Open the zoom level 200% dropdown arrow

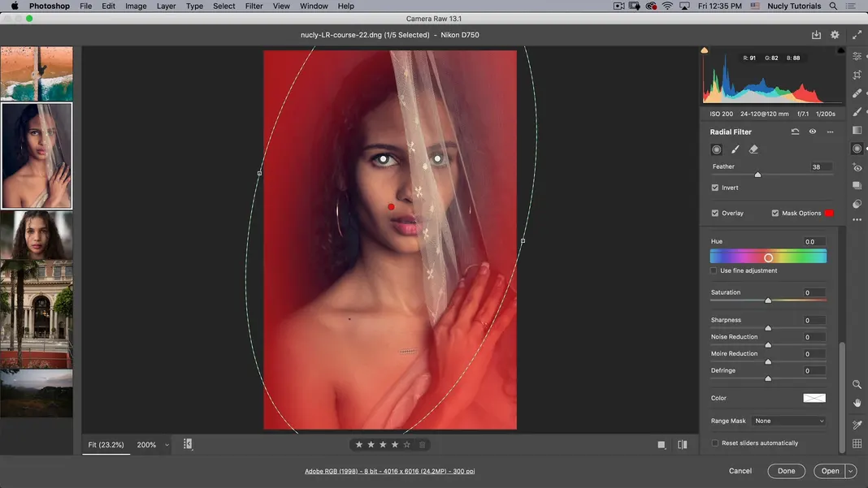pos(167,445)
